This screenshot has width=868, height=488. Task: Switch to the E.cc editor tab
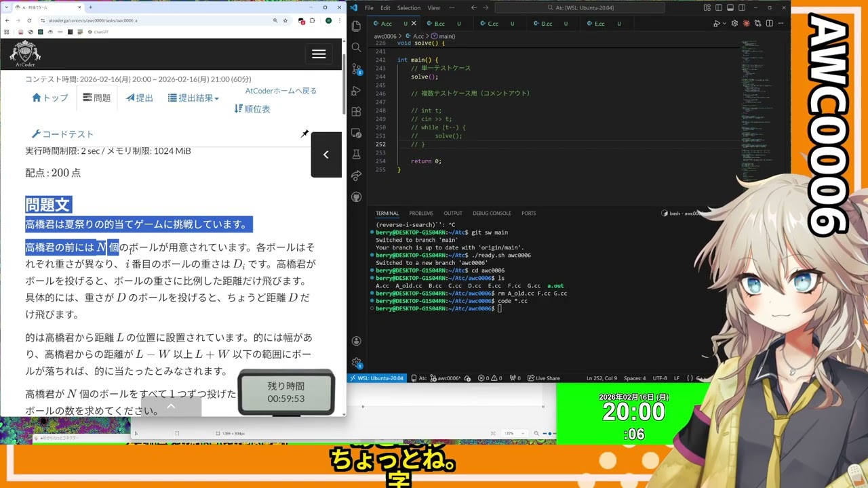click(x=606, y=23)
